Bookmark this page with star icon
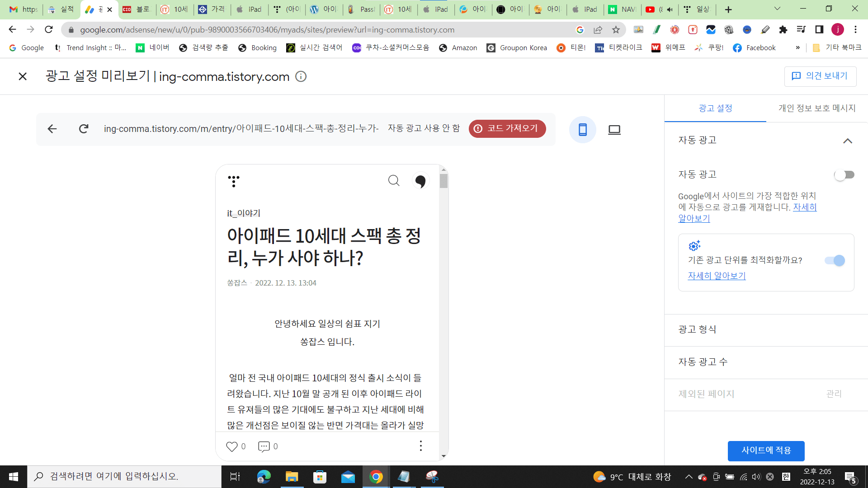 [616, 30]
